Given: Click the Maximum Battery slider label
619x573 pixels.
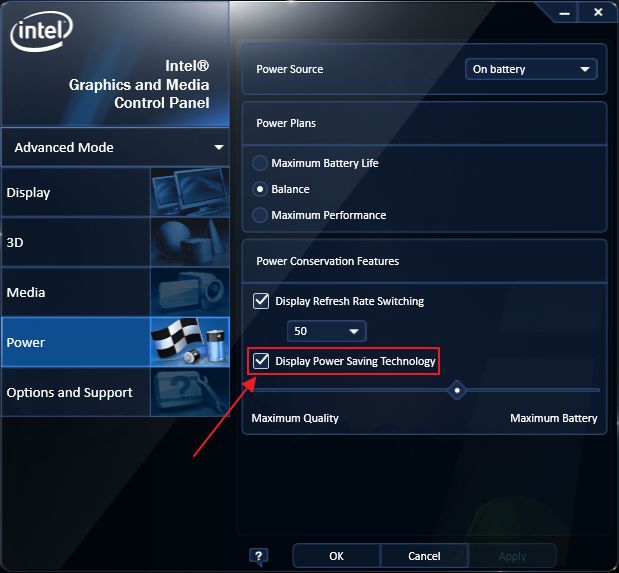Looking at the screenshot, I should pos(553,418).
